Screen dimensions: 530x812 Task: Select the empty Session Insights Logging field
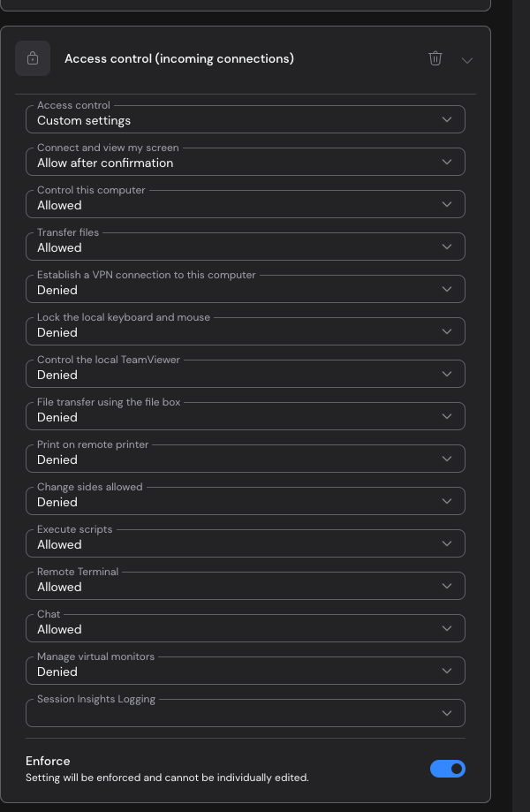[246, 714]
